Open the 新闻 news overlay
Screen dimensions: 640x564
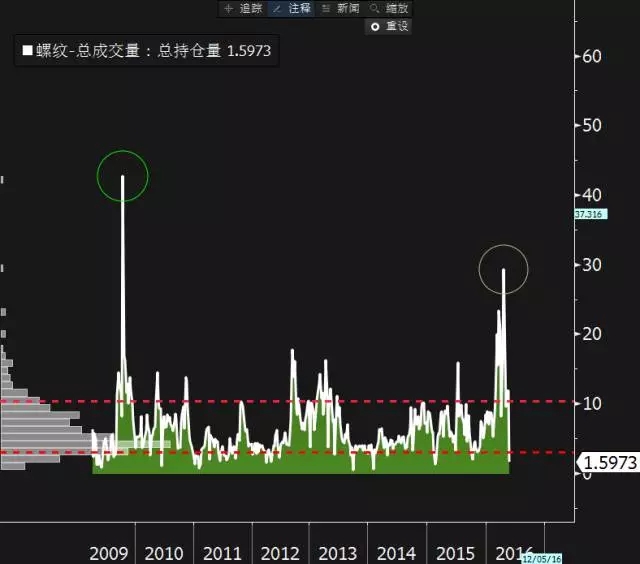(x=340, y=9)
